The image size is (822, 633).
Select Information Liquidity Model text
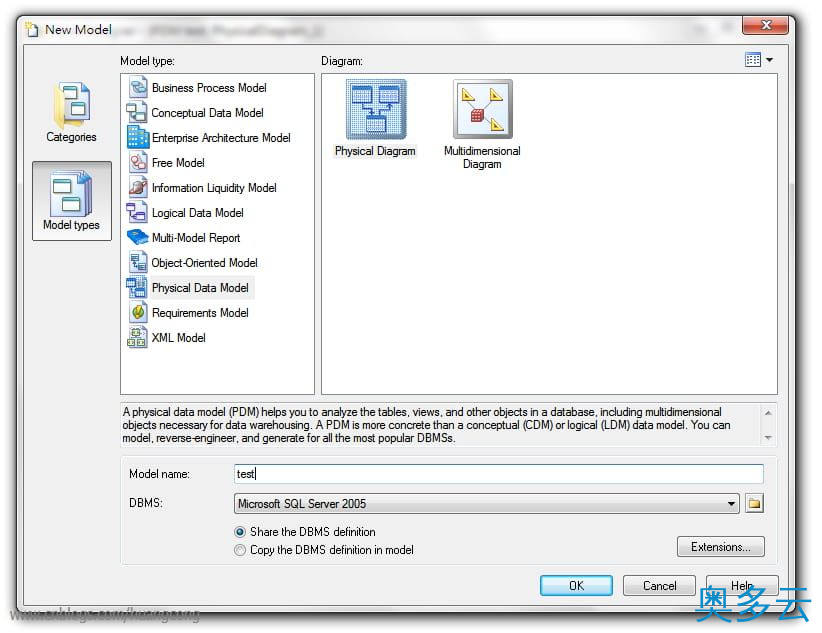(214, 188)
